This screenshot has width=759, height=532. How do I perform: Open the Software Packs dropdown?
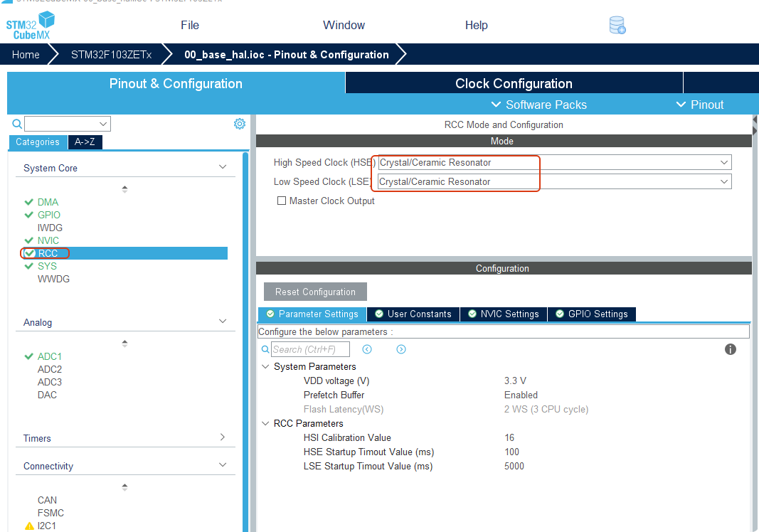(538, 105)
